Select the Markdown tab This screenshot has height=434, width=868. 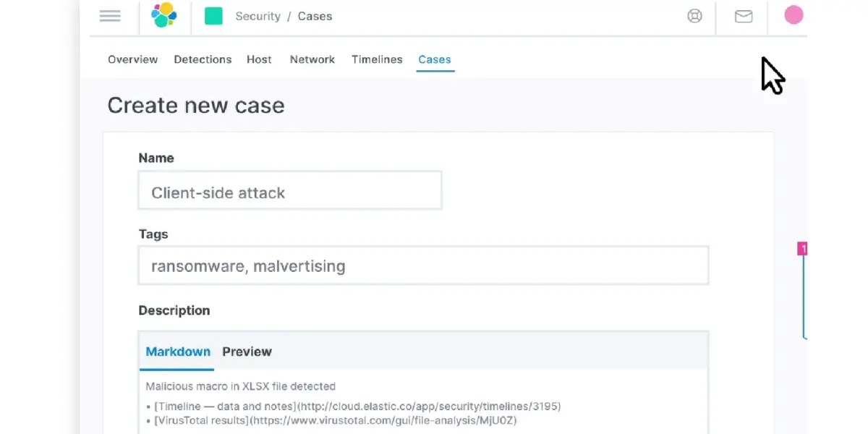pyautogui.click(x=177, y=352)
